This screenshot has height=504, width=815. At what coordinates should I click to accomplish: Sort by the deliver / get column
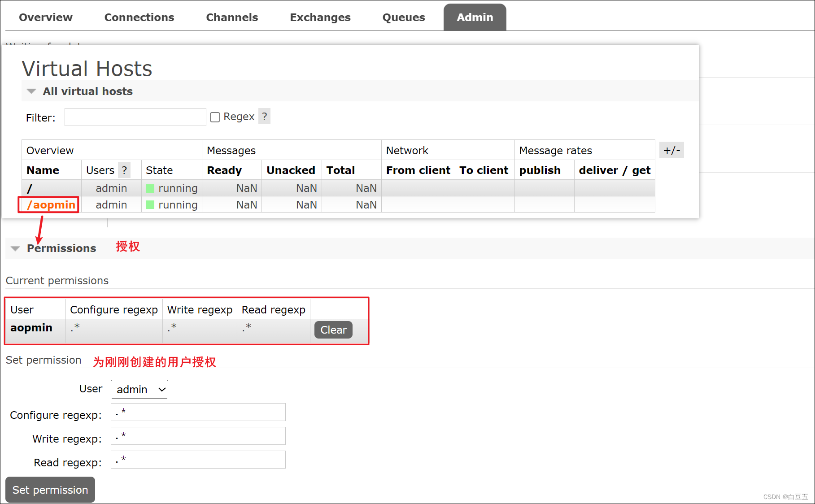tap(615, 170)
